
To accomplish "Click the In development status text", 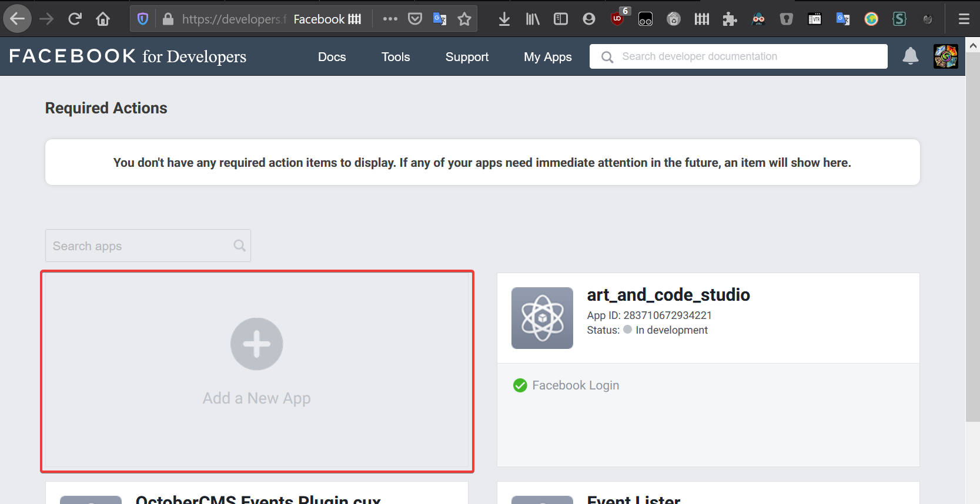I will point(671,330).
